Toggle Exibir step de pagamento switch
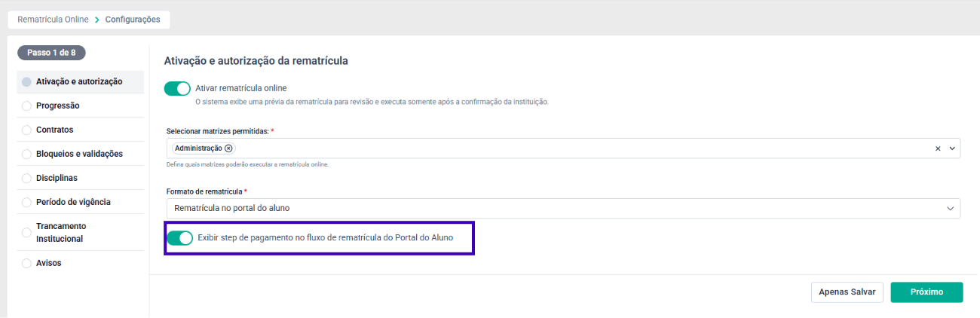Viewport: 980px width, 318px height. 180,238
